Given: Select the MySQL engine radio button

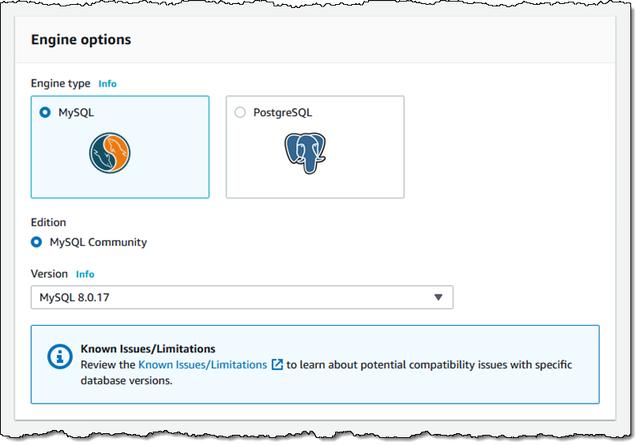Looking at the screenshot, I should 45,113.
